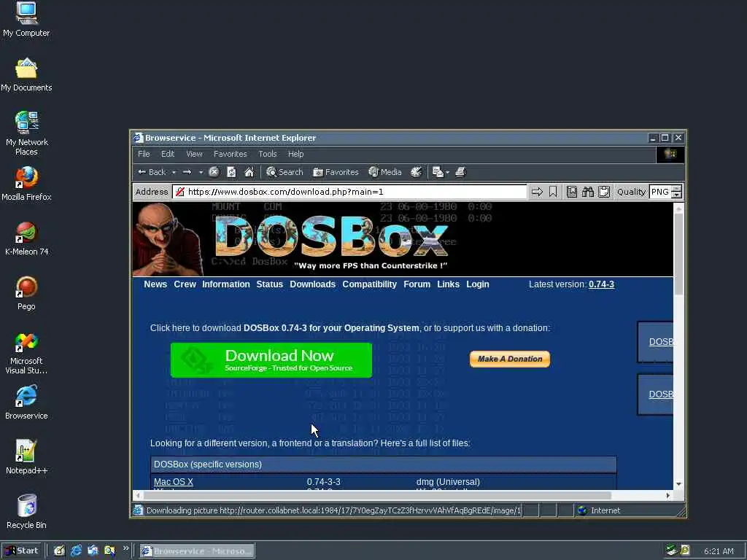
Task: Click the Make A Donation button
Action: (x=510, y=359)
